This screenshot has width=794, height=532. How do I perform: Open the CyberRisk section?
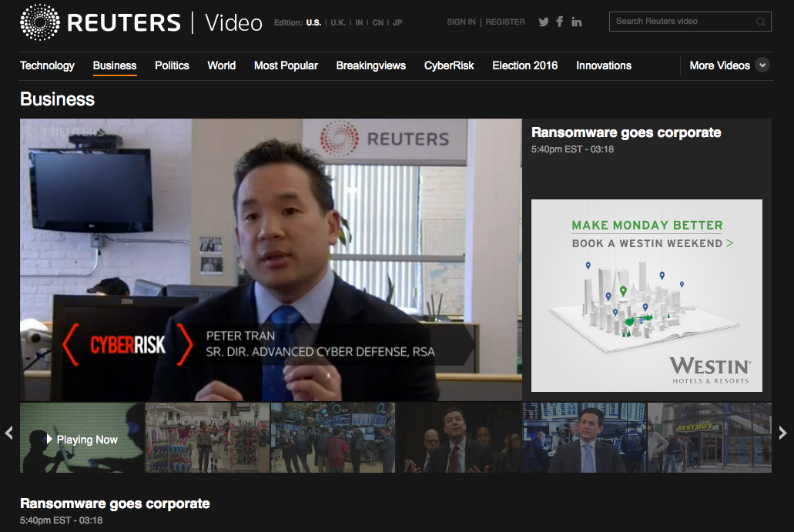click(449, 65)
